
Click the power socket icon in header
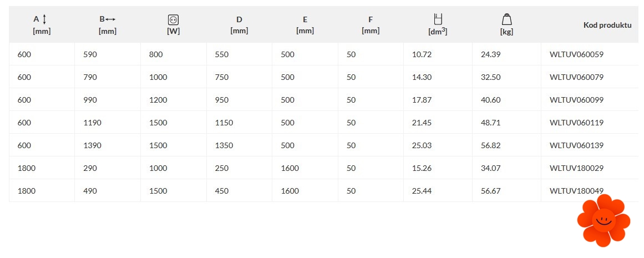pos(173,20)
